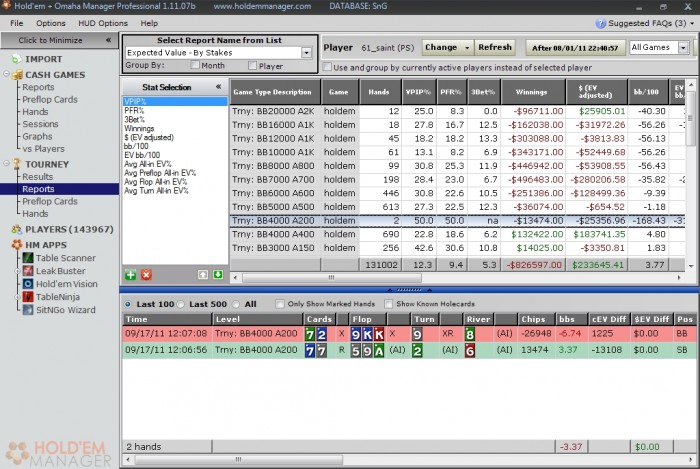Open the report name dropdown list

click(x=306, y=53)
